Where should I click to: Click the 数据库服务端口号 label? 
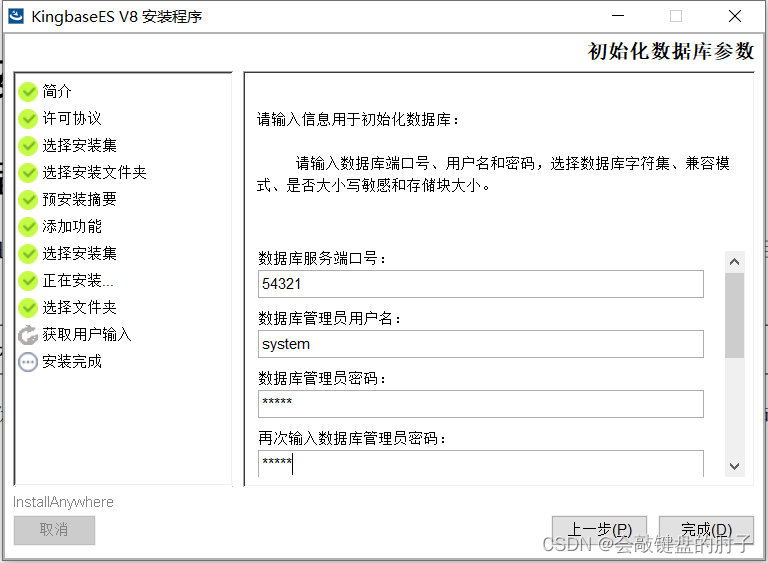click(322, 258)
